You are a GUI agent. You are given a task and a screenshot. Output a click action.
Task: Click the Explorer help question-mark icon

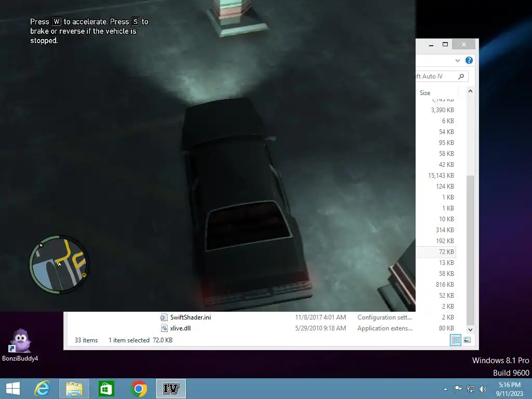(469, 60)
